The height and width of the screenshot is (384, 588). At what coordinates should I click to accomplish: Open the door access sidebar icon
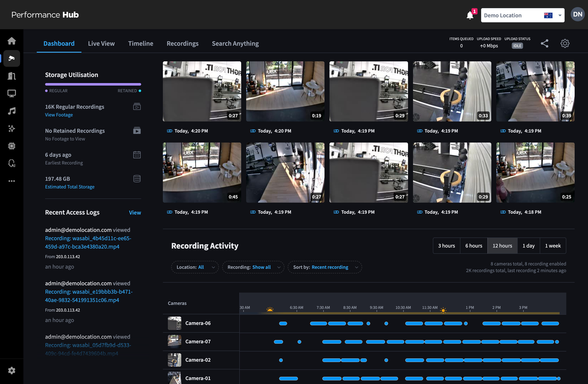click(x=12, y=76)
